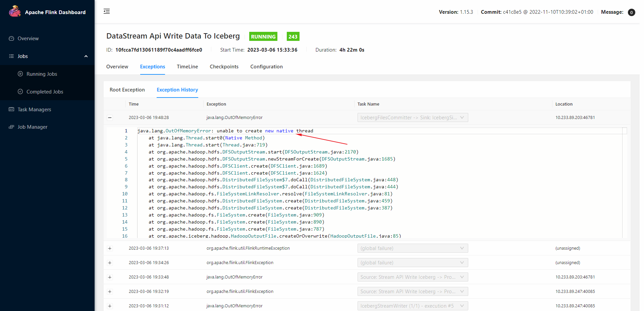Switch to the job Overview tab
The height and width of the screenshot is (311, 644).
click(117, 67)
